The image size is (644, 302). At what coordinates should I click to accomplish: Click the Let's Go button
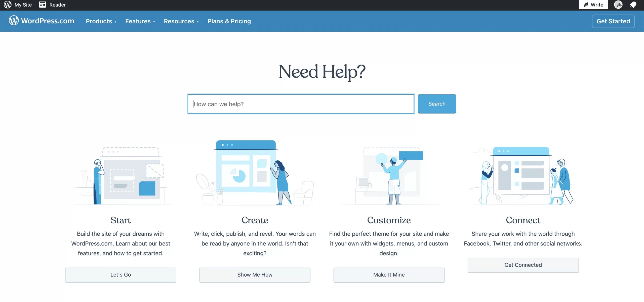coord(120,274)
